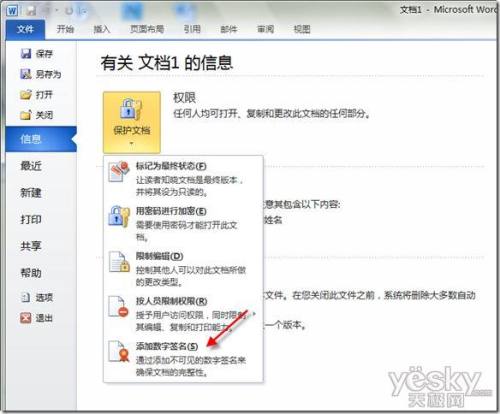Switch to the 引用 ribbon tab

[192, 29]
